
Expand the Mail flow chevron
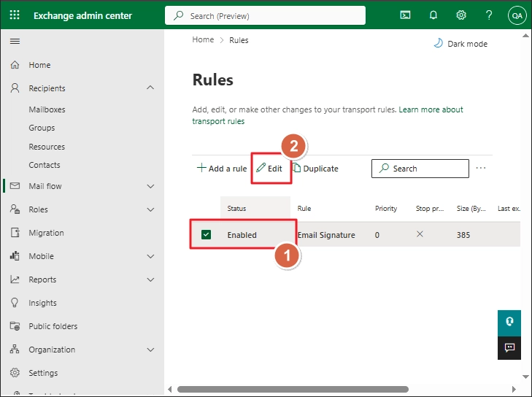pyautogui.click(x=150, y=186)
